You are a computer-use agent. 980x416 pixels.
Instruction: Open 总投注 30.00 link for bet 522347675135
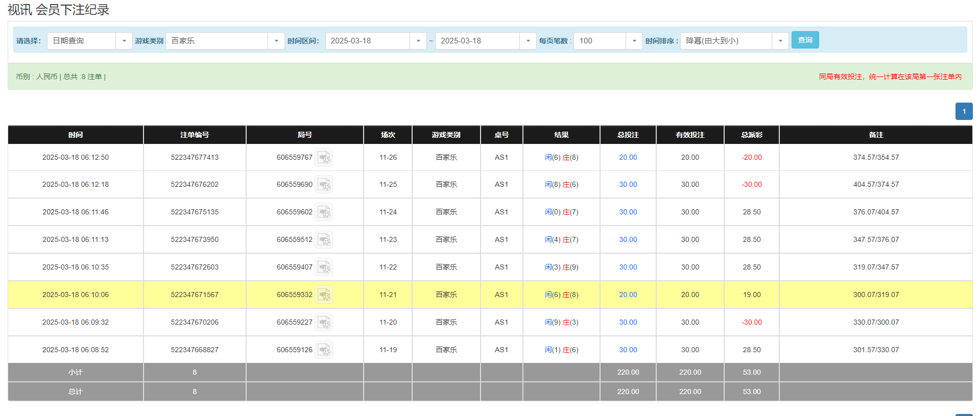(x=628, y=212)
